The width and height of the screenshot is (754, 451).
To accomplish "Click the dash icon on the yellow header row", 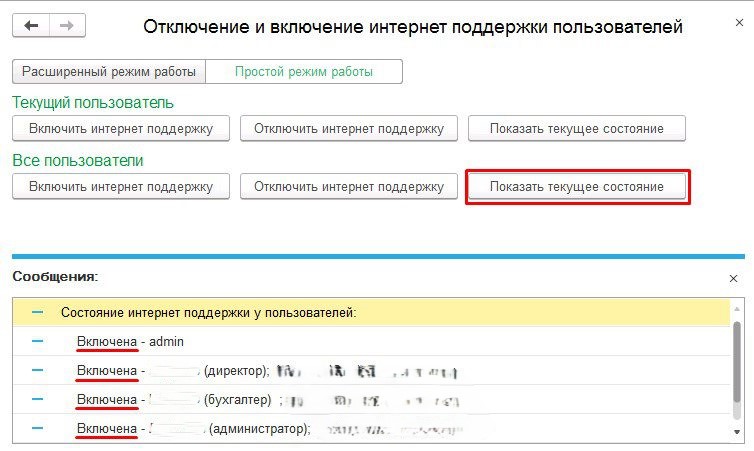I will (x=37, y=312).
